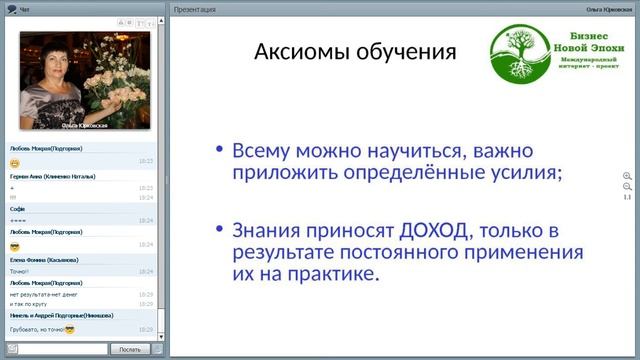
Task: Click the bullet 'Всему можно научиться, важно'
Action: (x=382, y=151)
